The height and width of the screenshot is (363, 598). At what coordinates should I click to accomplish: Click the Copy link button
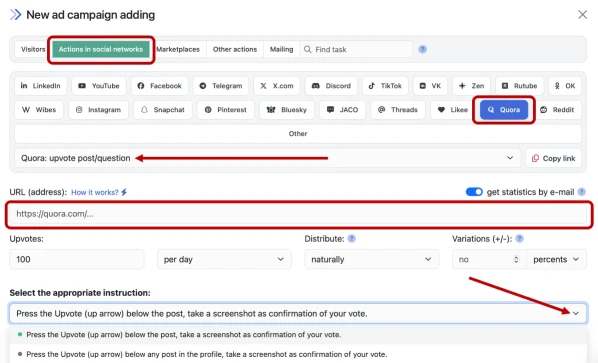click(x=554, y=158)
